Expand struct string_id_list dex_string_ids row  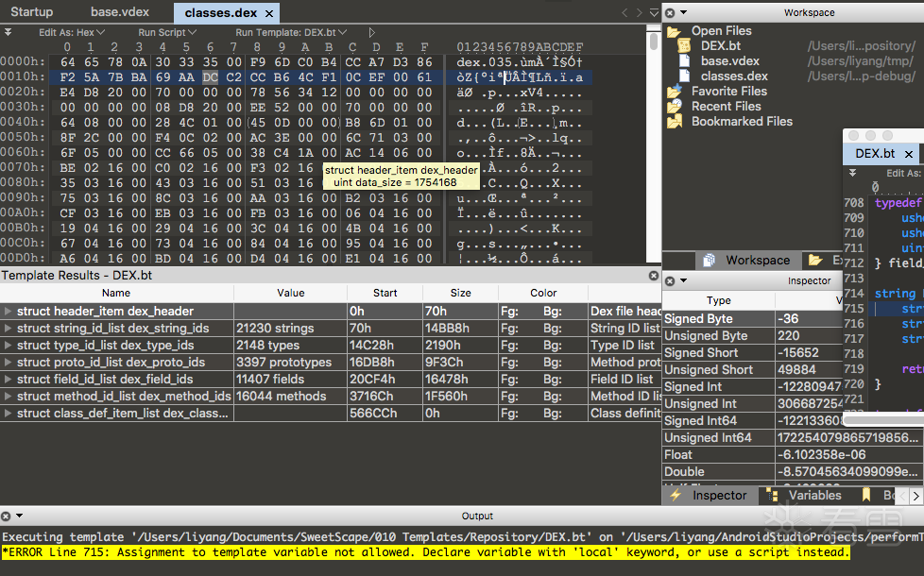coord(9,329)
